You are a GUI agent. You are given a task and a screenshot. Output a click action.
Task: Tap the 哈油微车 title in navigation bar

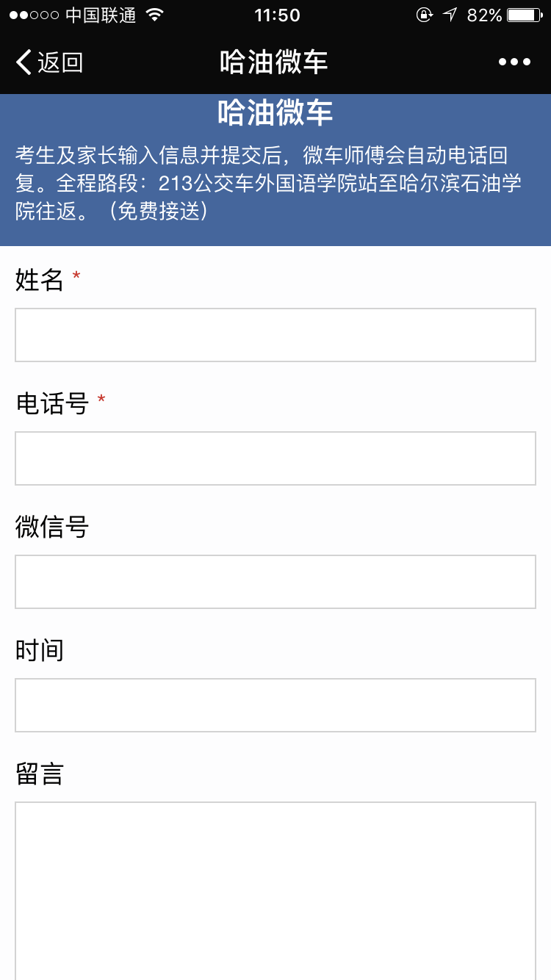tap(274, 62)
